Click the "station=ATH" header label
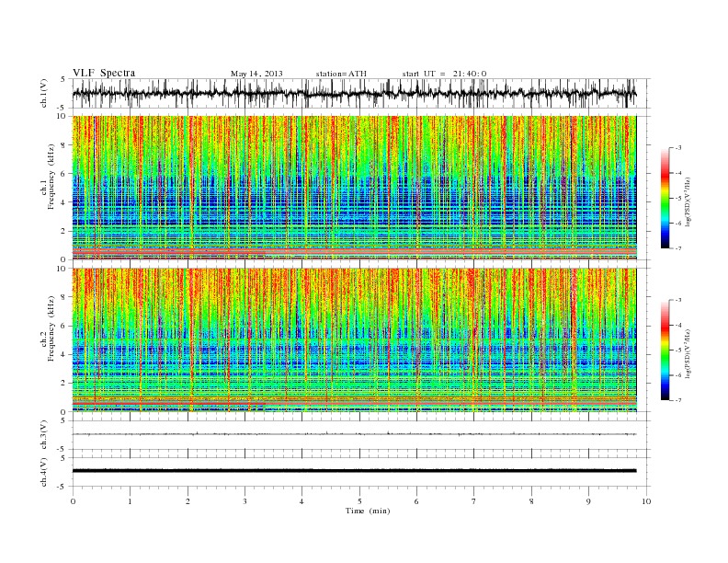Image resolution: width=728 pixels, height=563 pixels. coord(341,74)
